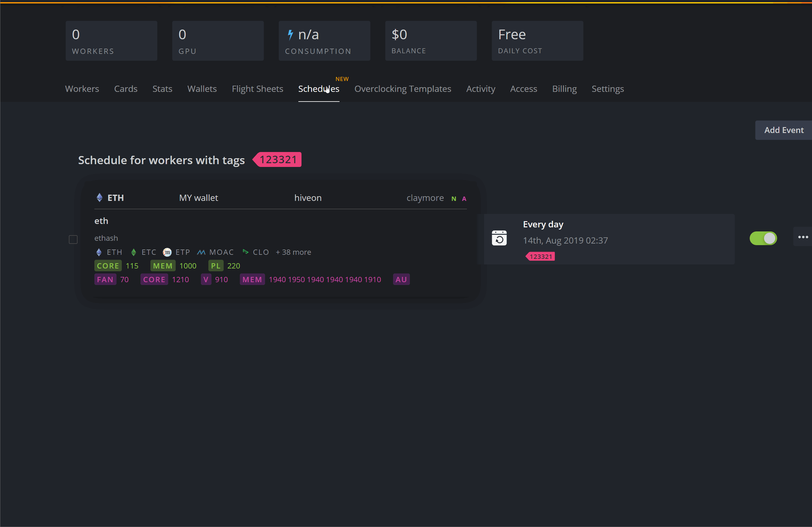Screen dimensions: 812x527
Task: Click the Ethereum icon beside the bold ETH header
Action: coord(99,197)
